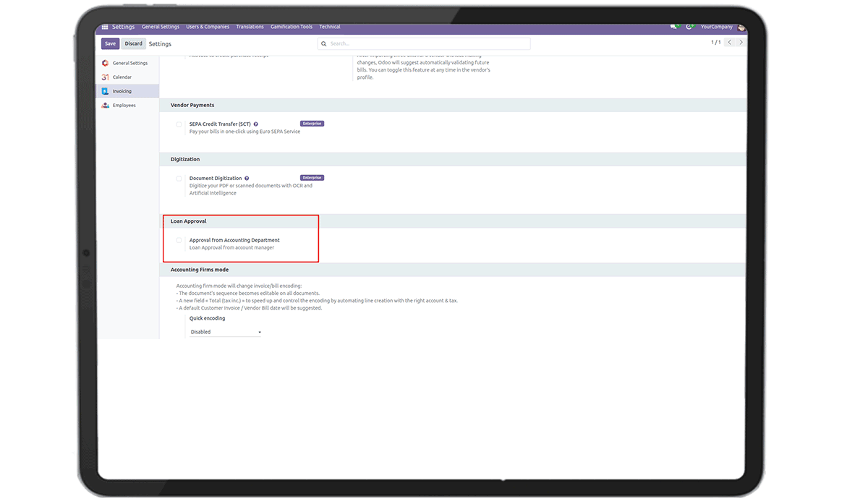Expand the Quick encoding dropdown
Image resolution: width=868 pixels, height=504 pixels.
pos(225,332)
